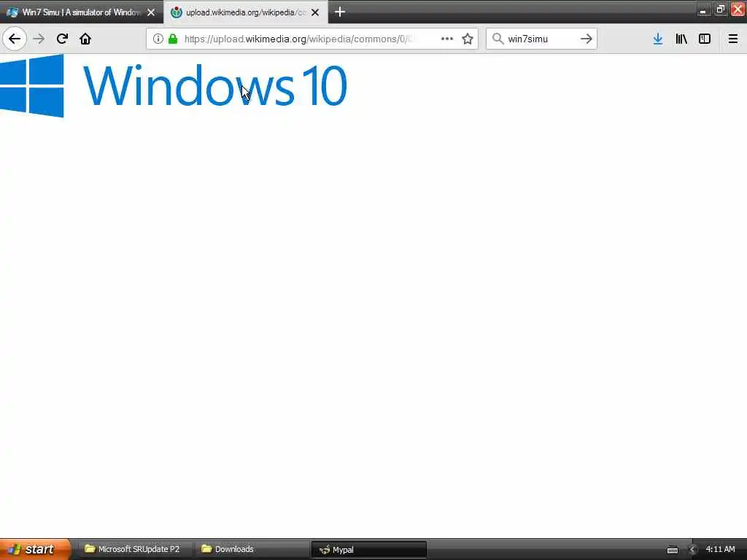Close the Win7 Simu tab
Image resolution: width=747 pixels, height=560 pixels.
click(151, 12)
